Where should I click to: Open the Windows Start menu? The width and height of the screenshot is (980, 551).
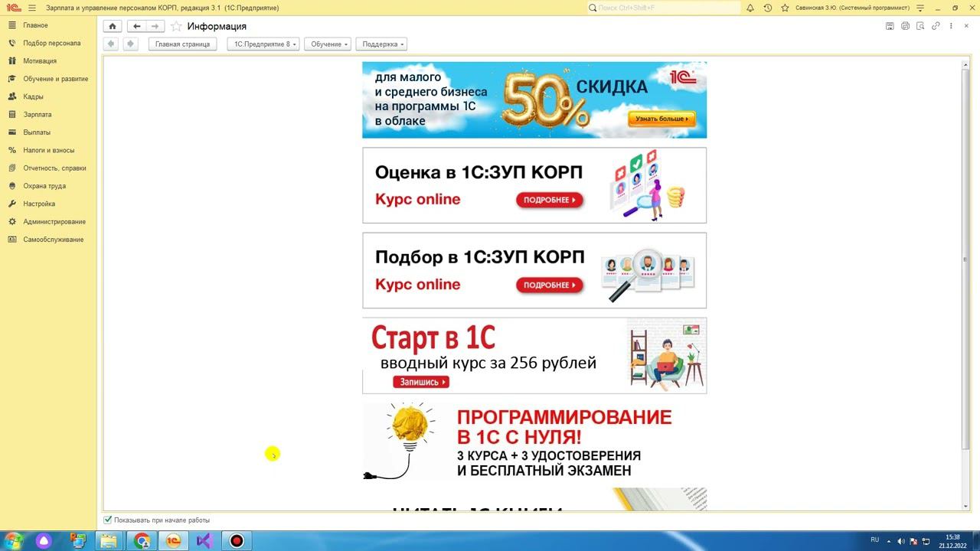click(13, 541)
